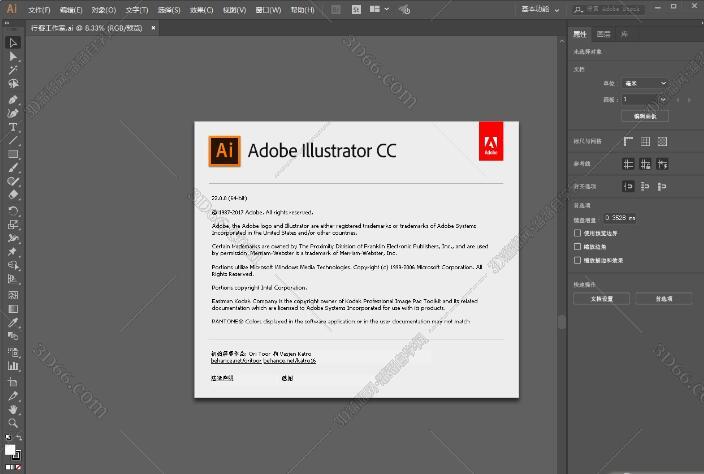The image size is (704, 474).
Task: Select the Column Graph tool
Action: (13, 367)
